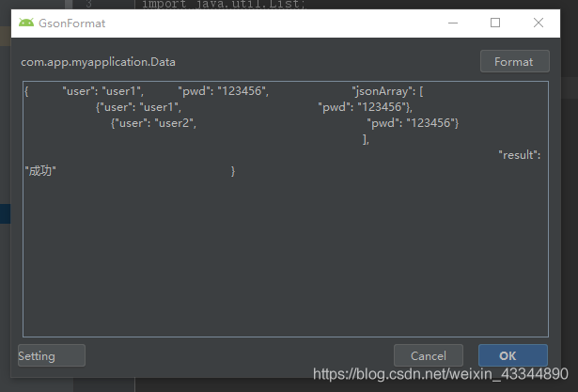The image size is (578, 392).
Task: Dismiss the dialog with Cancel
Action: 428,356
